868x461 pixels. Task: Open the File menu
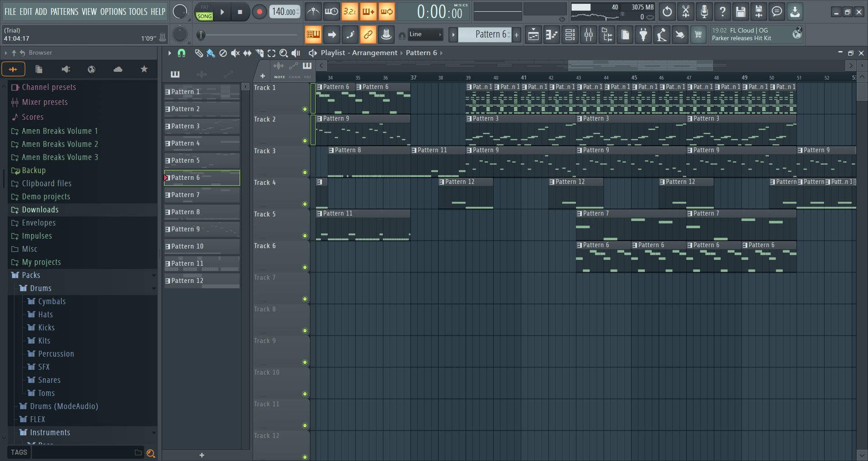click(x=10, y=12)
